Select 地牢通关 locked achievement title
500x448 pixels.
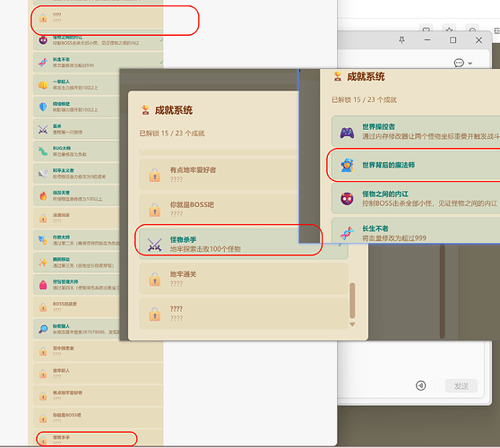[183, 274]
